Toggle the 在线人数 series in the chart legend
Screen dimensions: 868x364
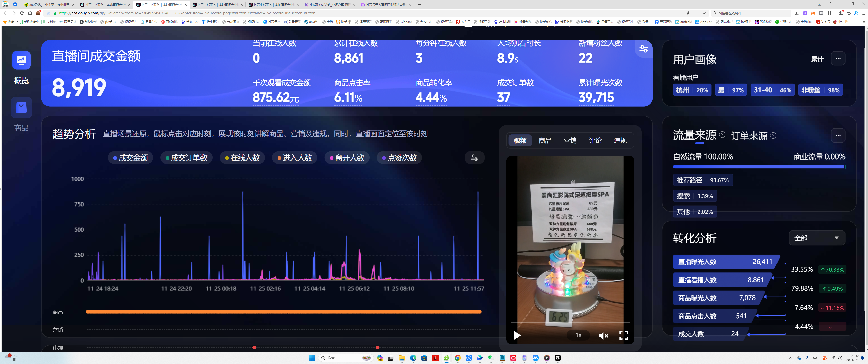242,157
